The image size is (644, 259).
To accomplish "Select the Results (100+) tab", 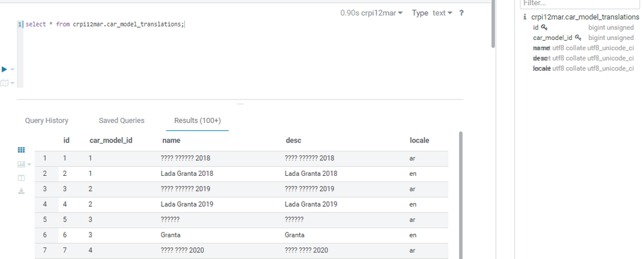I will [197, 120].
